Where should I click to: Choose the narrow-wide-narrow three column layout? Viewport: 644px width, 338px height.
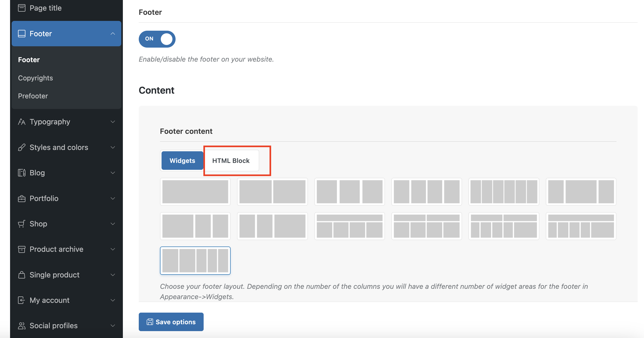(581, 192)
